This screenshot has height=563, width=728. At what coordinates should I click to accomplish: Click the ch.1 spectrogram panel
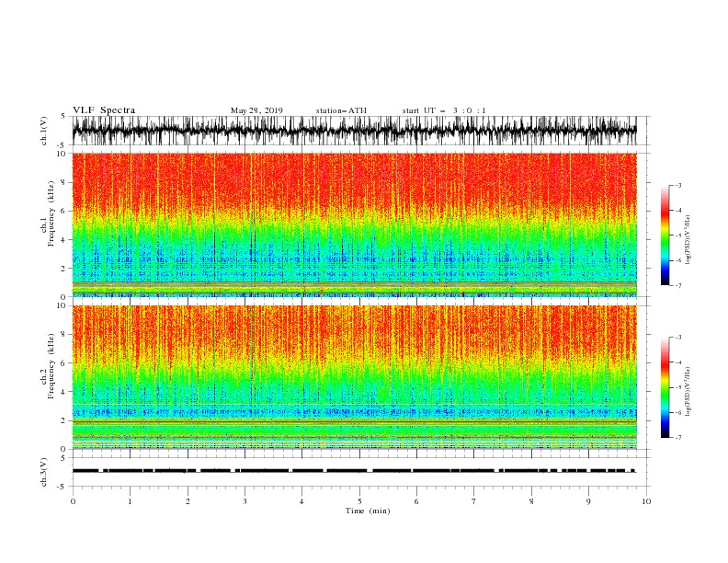[x=354, y=224]
